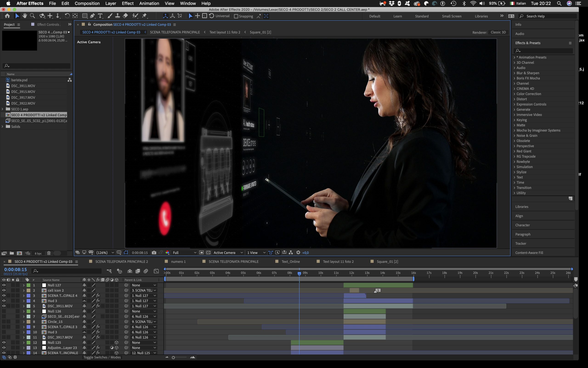Open the Classic 3D renderer options
The height and width of the screenshot is (368, 588).
point(498,32)
